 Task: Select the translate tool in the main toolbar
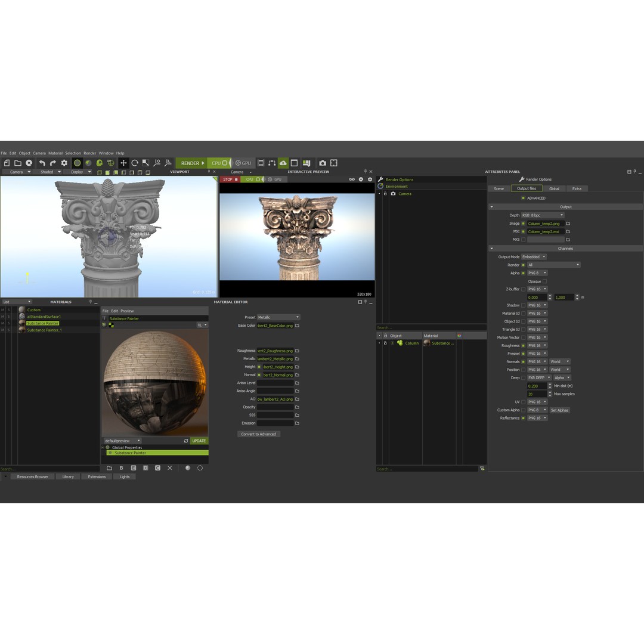[x=125, y=162]
